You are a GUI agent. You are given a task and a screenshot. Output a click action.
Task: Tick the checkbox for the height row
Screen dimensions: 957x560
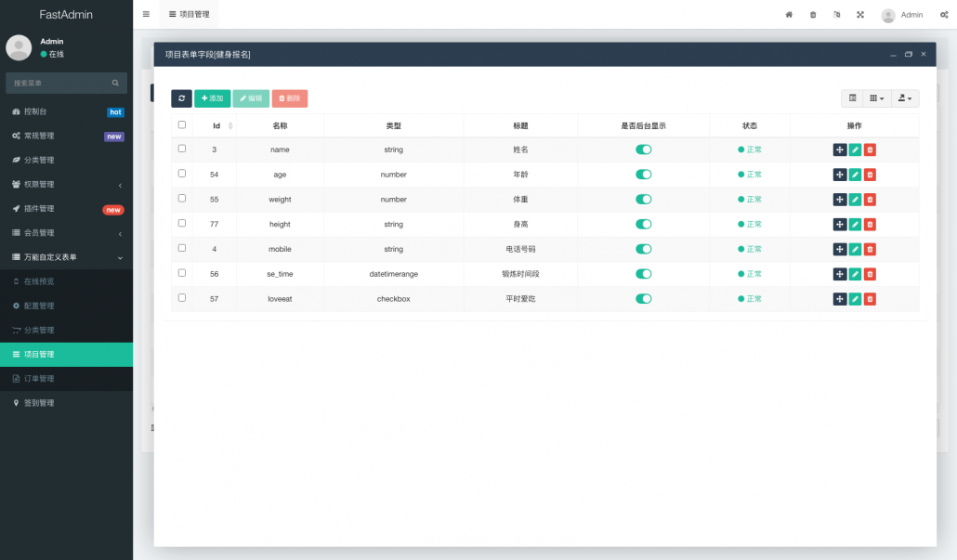point(182,224)
